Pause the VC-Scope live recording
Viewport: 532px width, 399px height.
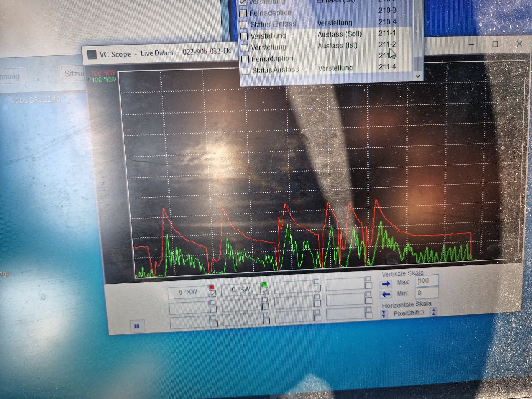click(137, 326)
